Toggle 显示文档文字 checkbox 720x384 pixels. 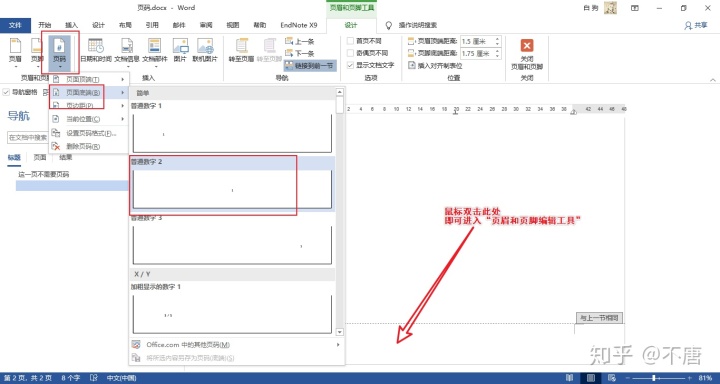[351, 65]
